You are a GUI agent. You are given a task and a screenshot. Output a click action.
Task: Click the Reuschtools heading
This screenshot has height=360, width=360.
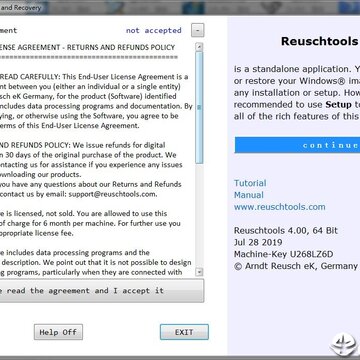pos(319,41)
